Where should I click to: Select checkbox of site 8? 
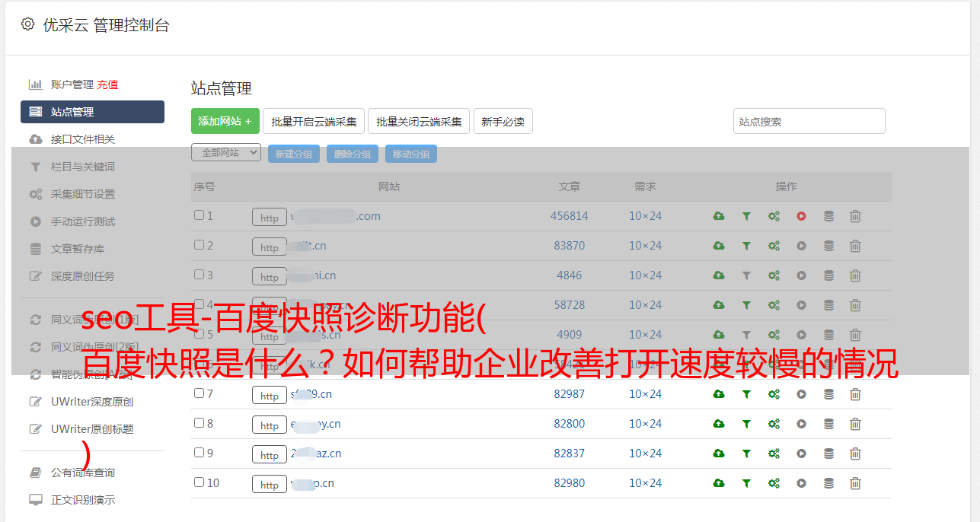click(x=199, y=423)
